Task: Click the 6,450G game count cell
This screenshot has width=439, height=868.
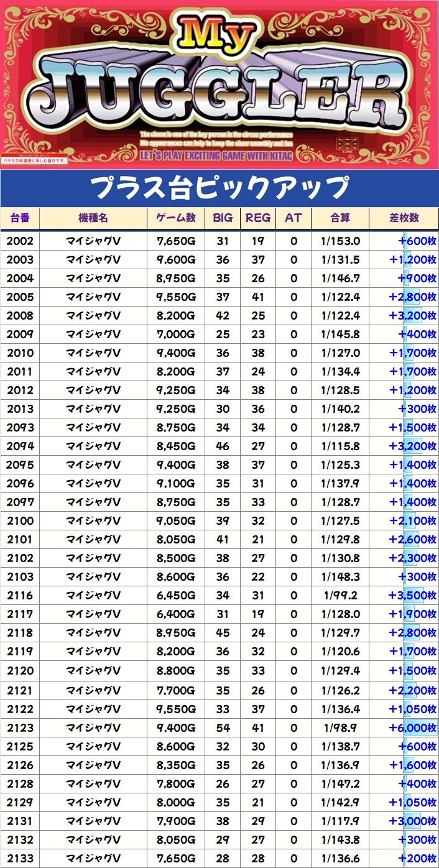Action: [176, 596]
